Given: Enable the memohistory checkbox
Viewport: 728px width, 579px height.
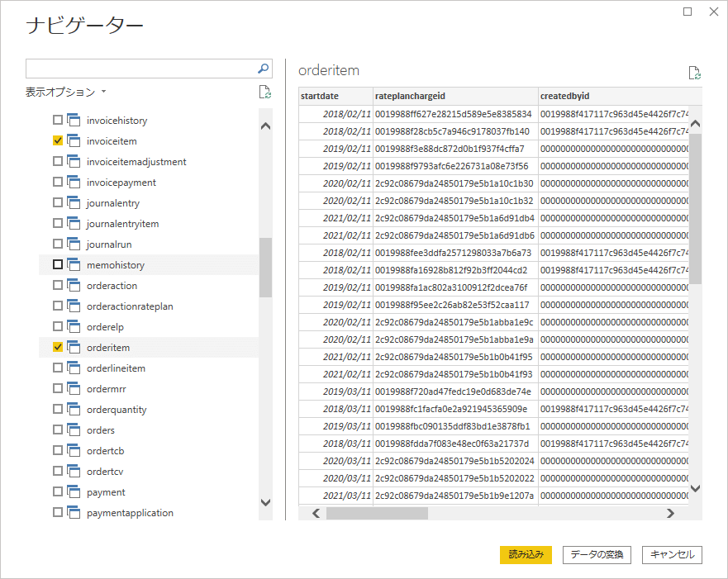Looking at the screenshot, I should (x=58, y=265).
